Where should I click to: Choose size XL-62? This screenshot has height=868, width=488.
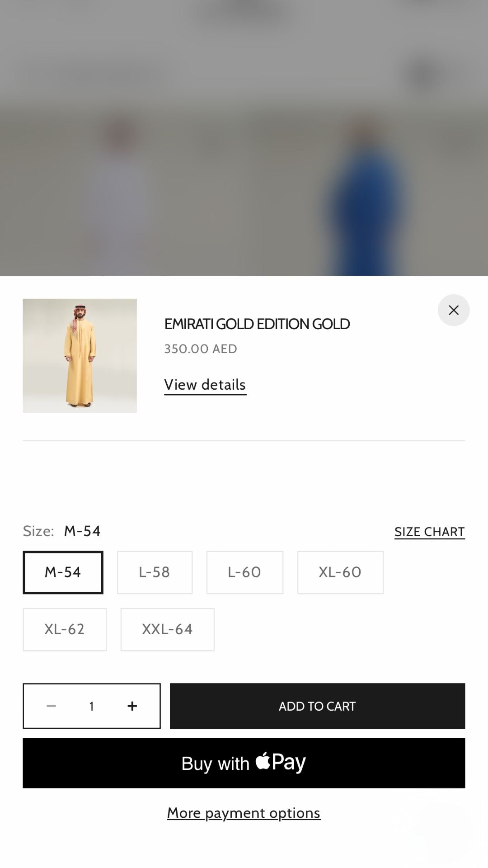click(65, 629)
